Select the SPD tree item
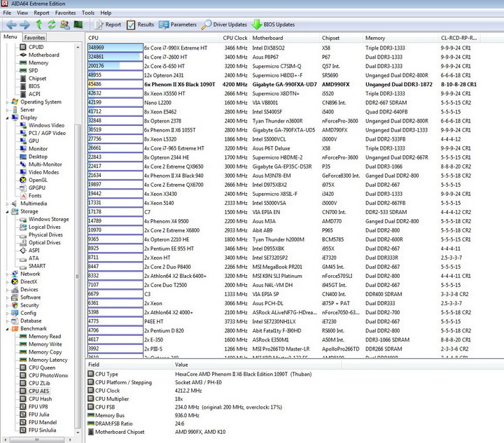The image size is (504, 443). point(33,71)
